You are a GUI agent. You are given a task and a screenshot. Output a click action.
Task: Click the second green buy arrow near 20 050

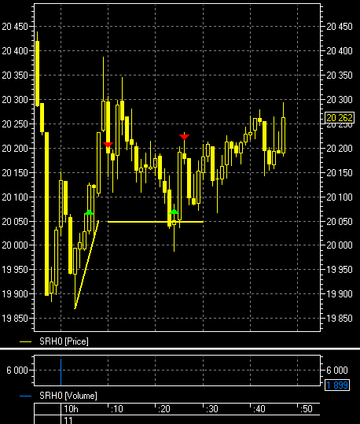[174, 212]
